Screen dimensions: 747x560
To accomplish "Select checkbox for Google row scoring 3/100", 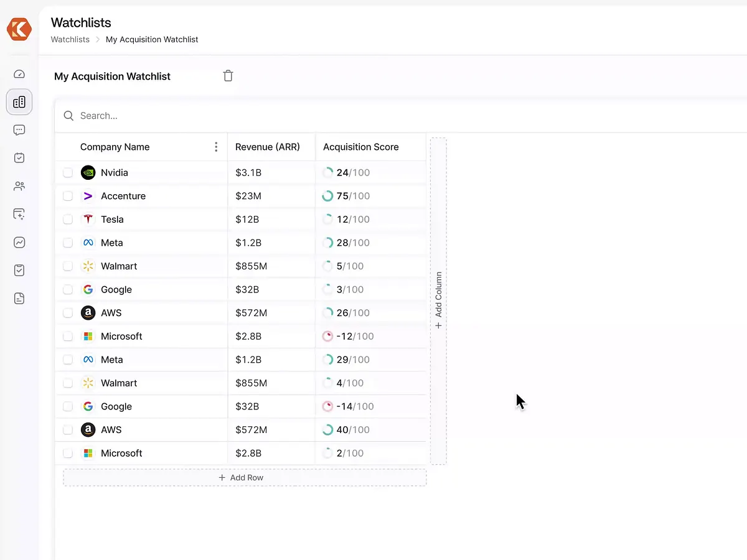I will (68, 289).
